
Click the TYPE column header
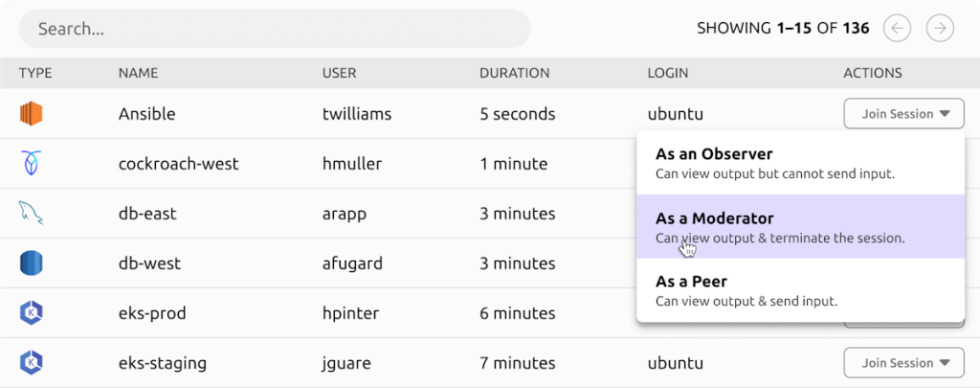point(35,73)
